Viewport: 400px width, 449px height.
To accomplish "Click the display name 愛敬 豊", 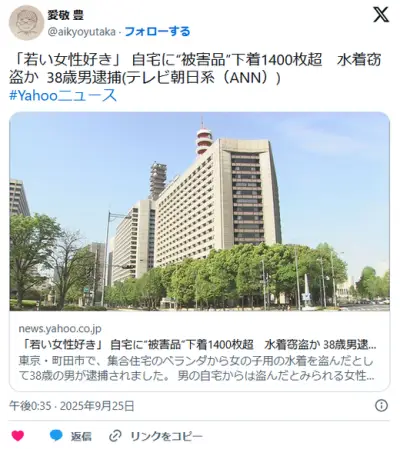I will point(65,15).
